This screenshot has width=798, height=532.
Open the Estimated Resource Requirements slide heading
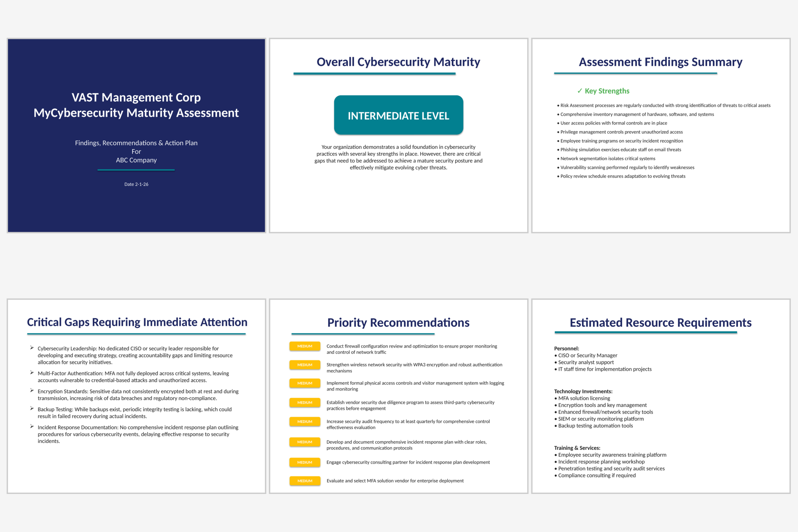pos(660,322)
